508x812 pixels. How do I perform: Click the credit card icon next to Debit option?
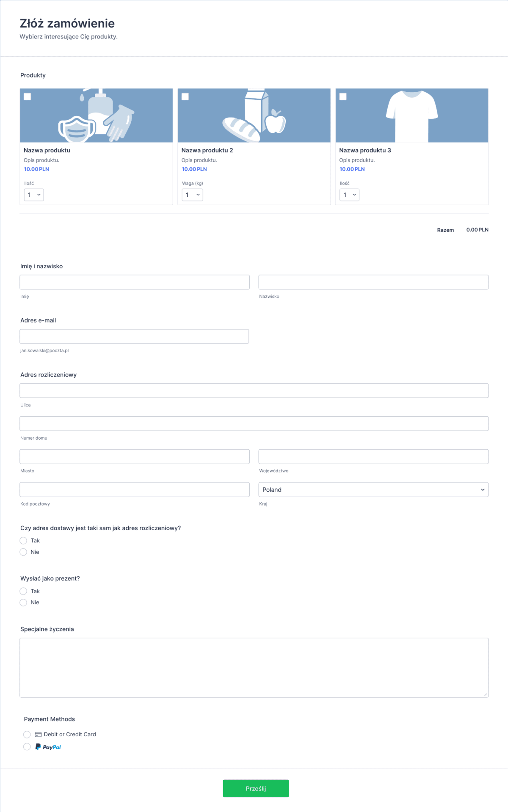coord(38,734)
